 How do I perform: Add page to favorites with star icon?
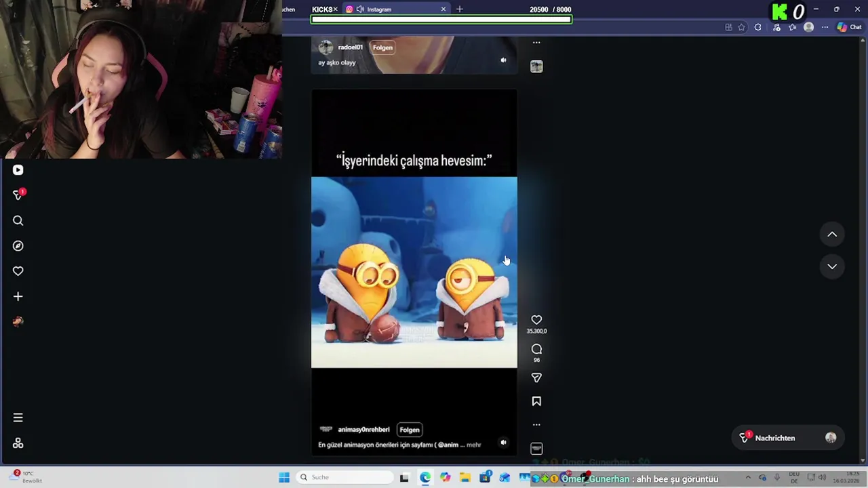742,27
